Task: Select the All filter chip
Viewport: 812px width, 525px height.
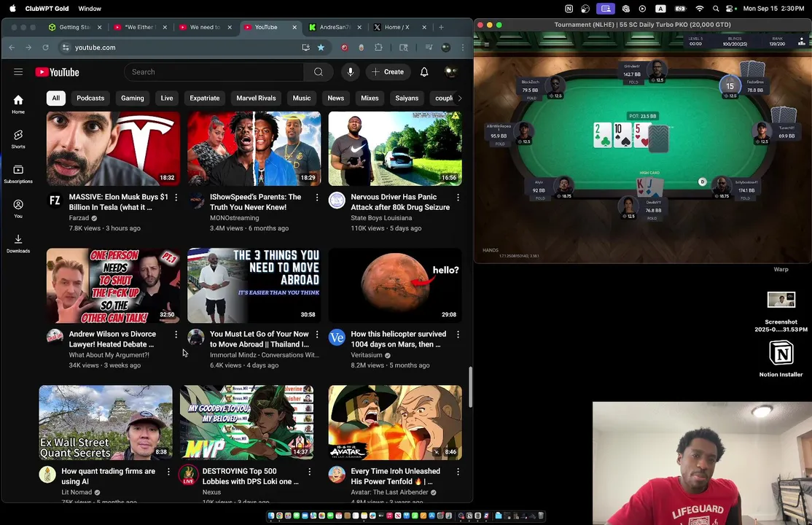Action: (56, 98)
